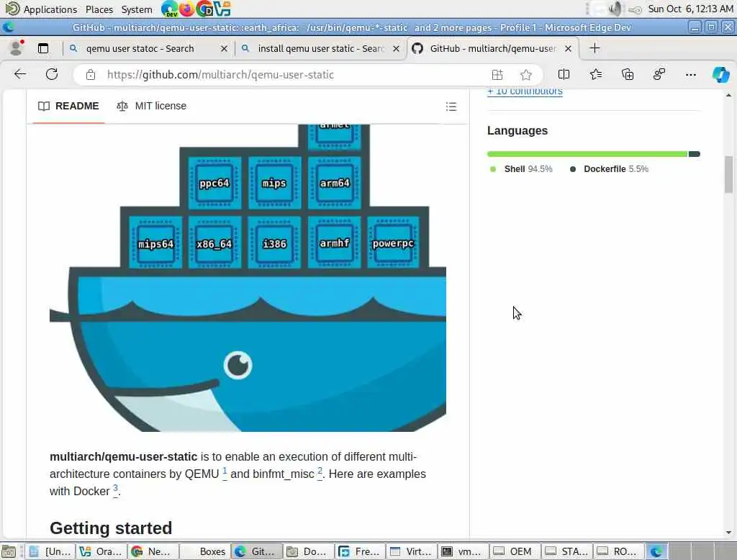The image size is (737, 560).
Task: Close the GitHub multiarch tab
Action: pyautogui.click(x=569, y=48)
